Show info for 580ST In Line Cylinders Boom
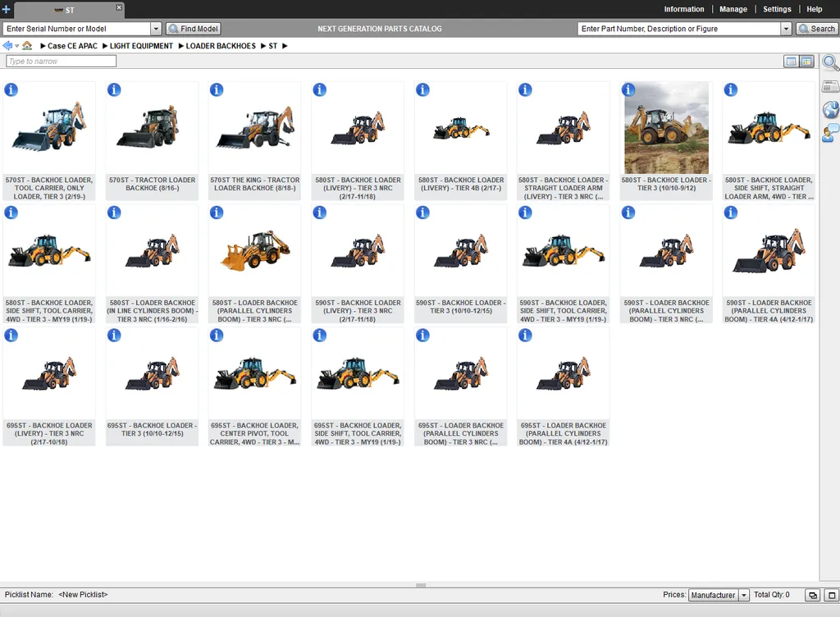Image resolution: width=840 pixels, height=617 pixels. 114,212
